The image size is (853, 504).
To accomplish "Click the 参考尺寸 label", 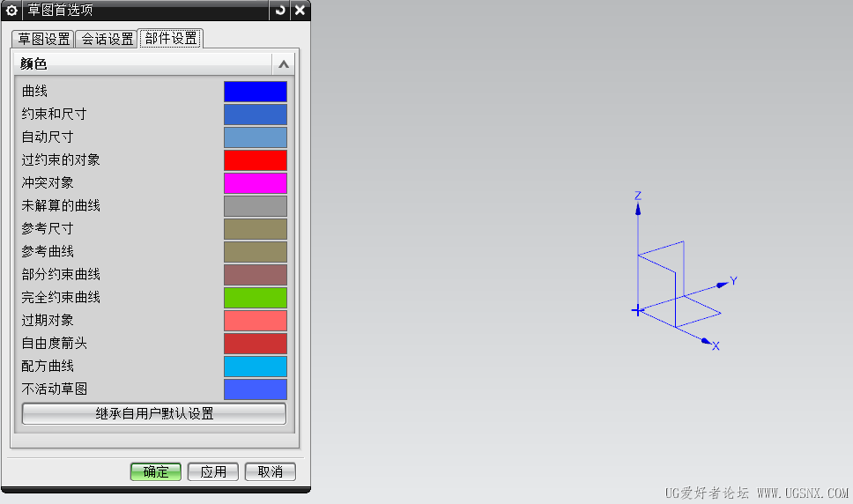I will click(x=48, y=228).
